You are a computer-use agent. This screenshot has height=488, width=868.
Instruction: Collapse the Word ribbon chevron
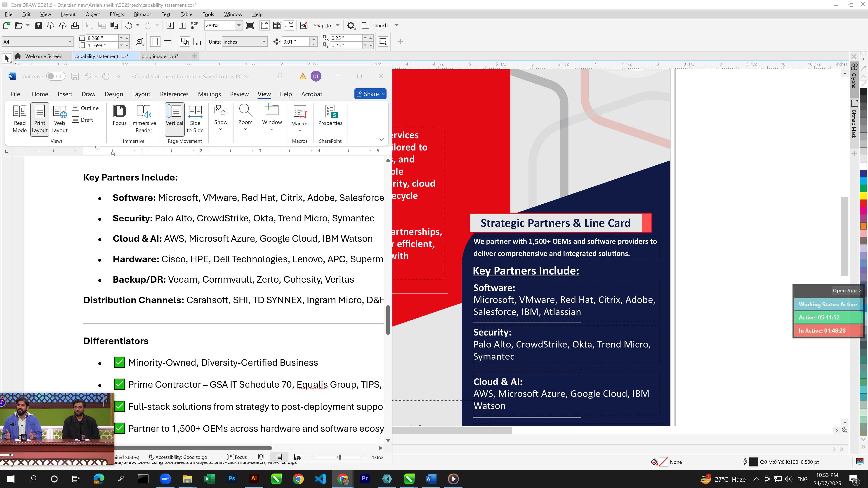(x=381, y=139)
